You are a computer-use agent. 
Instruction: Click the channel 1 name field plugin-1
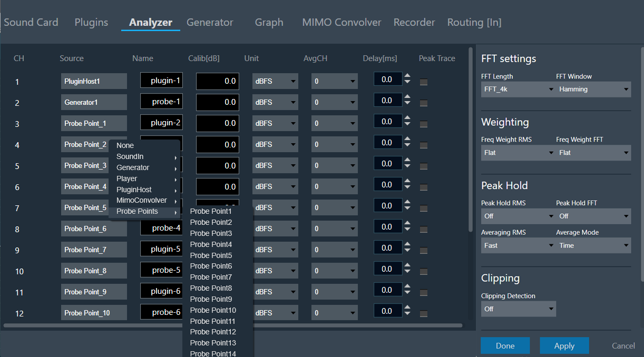point(161,81)
